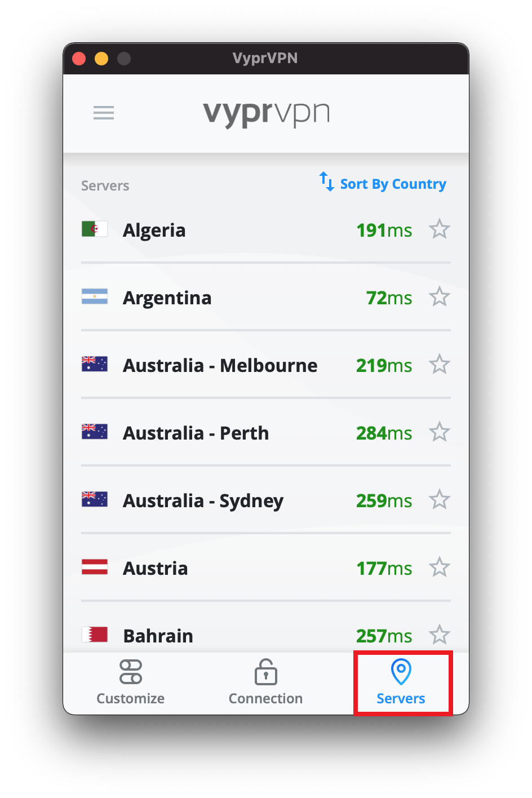Click the Connection padlock icon
The height and width of the screenshot is (798, 532).
(x=265, y=672)
